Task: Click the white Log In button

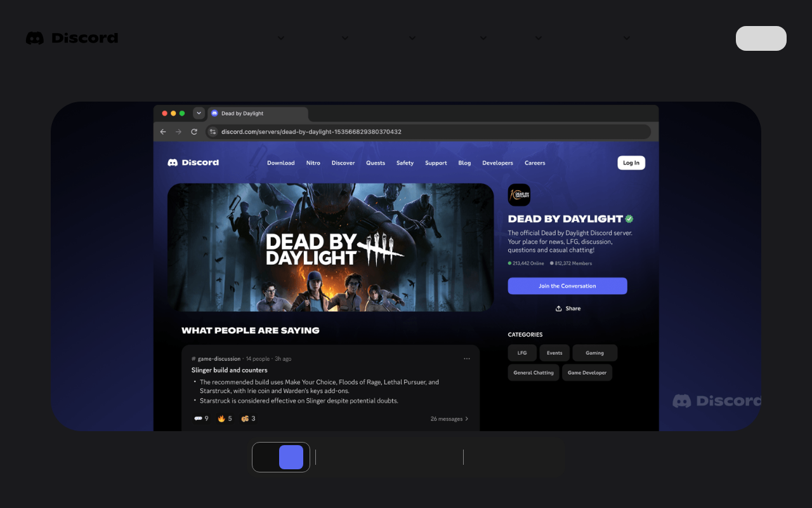Action: point(631,163)
